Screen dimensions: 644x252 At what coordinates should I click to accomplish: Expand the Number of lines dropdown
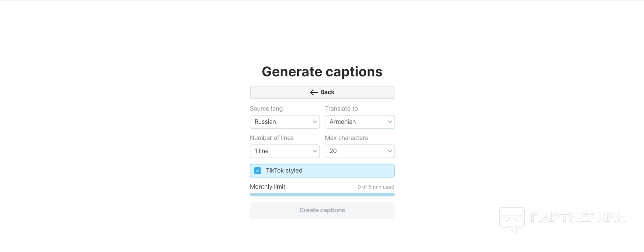(x=284, y=151)
